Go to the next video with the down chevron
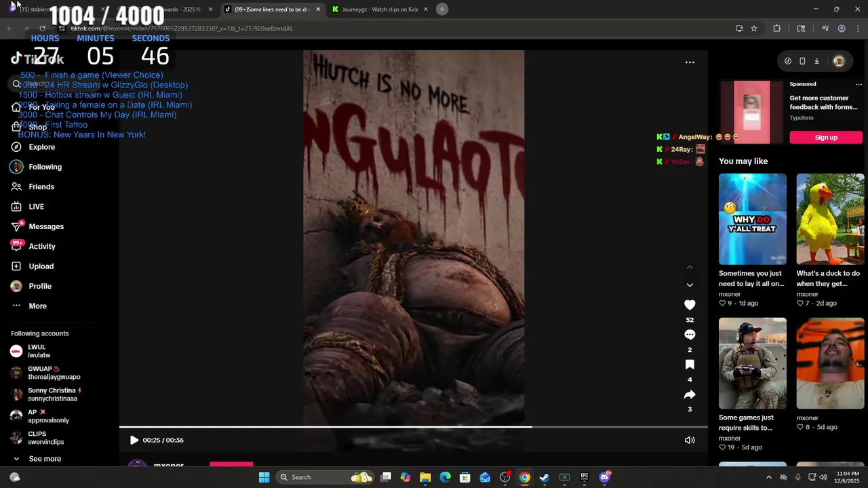Image resolution: width=868 pixels, height=488 pixels. point(690,285)
